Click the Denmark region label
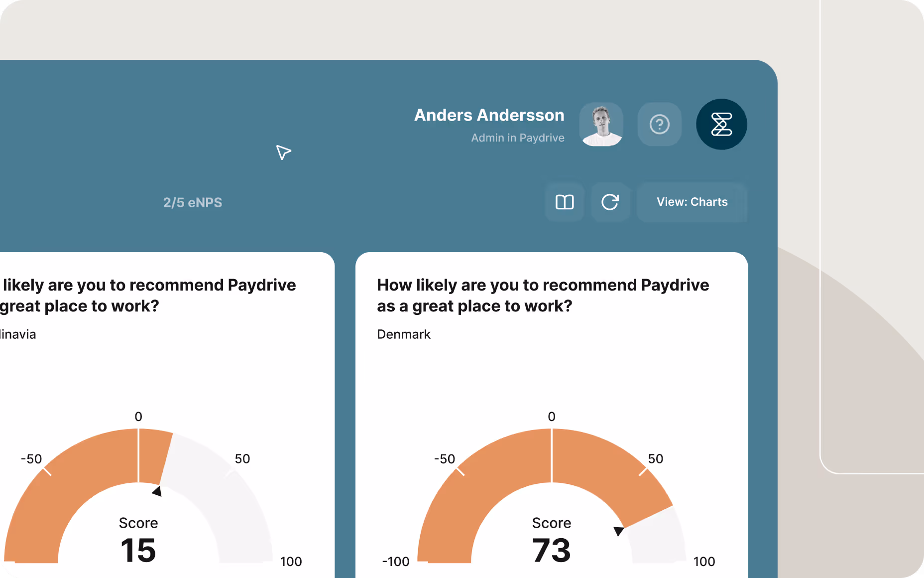This screenshot has height=578, width=924. pos(403,334)
